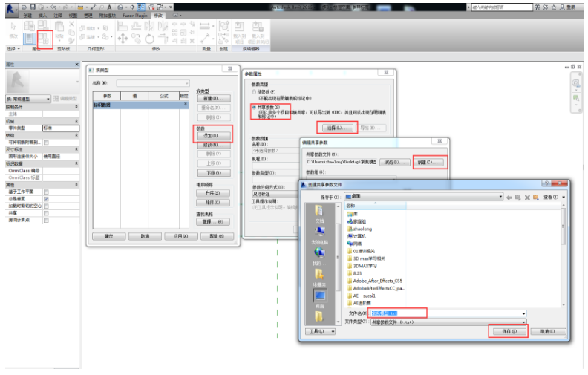This screenshot has height=375, width=588.
Task: Click the Add parameter button in Family Types
Action: pos(213,135)
